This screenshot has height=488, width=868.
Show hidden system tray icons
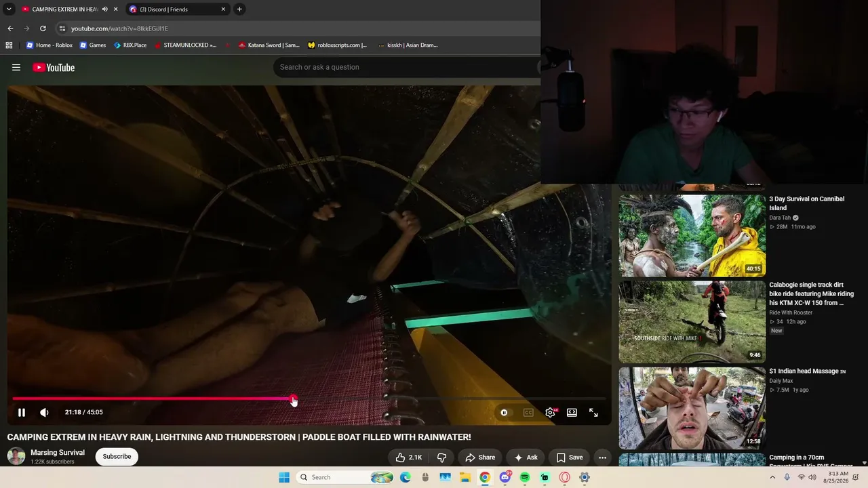click(772, 477)
